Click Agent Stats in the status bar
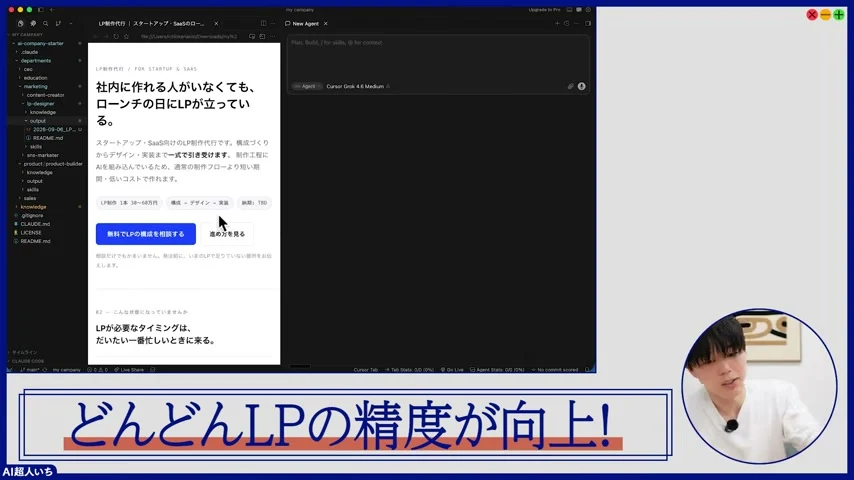The height and width of the screenshot is (480, 854). [x=497, y=369]
